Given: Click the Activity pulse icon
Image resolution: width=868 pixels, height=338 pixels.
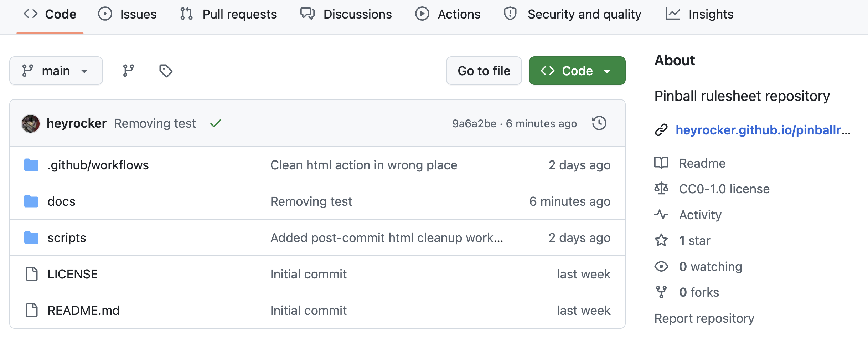Looking at the screenshot, I should (661, 215).
